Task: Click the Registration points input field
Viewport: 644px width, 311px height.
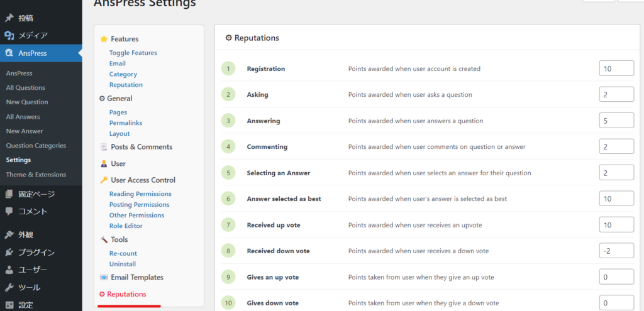Action: coord(616,68)
